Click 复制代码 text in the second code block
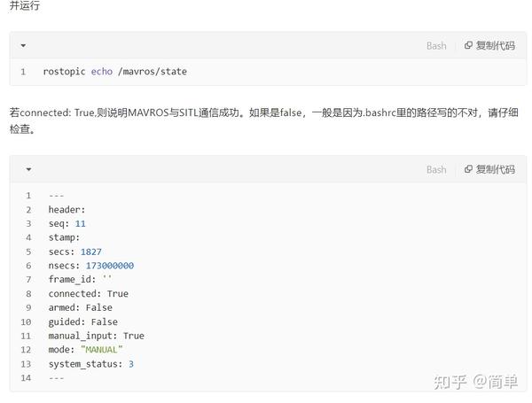The height and width of the screenshot is (403, 532). pyautogui.click(x=495, y=169)
